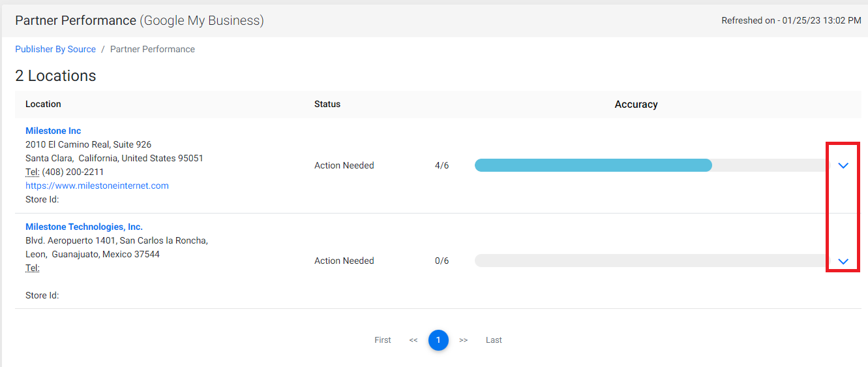The width and height of the screenshot is (868, 367).
Task: Visit the https://www.milestoneinternet.com link
Action: pyautogui.click(x=97, y=185)
